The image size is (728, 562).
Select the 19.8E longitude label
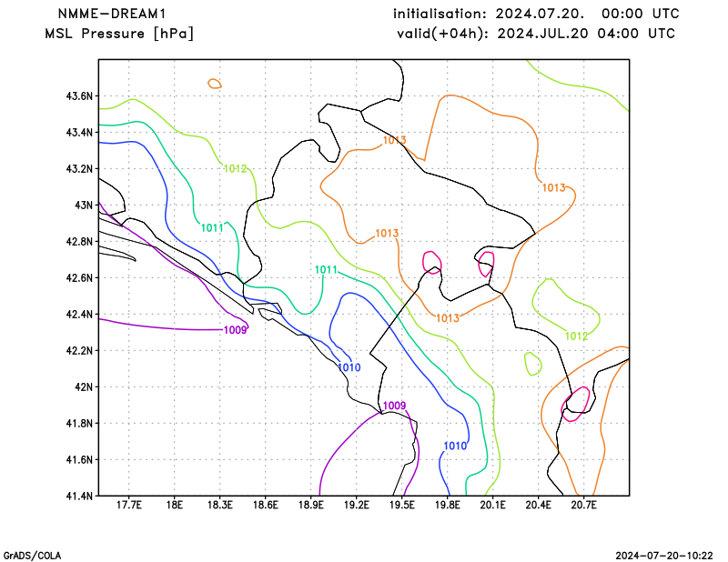click(447, 505)
